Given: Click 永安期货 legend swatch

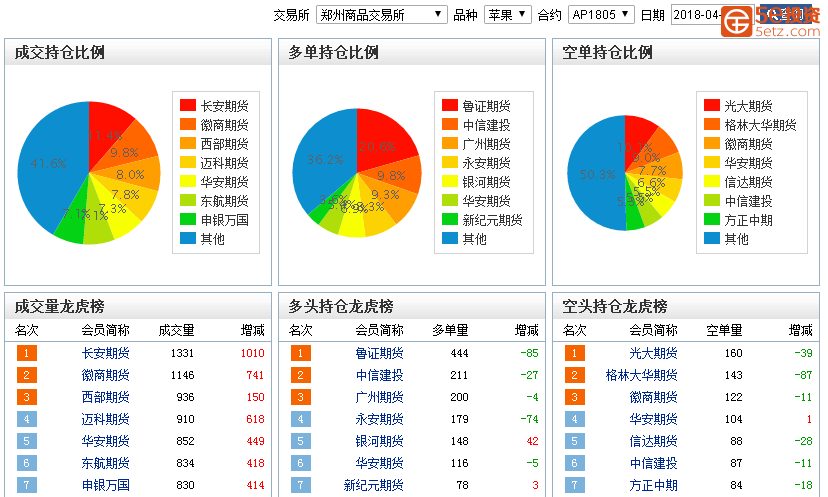Looking at the screenshot, I should (x=450, y=163).
